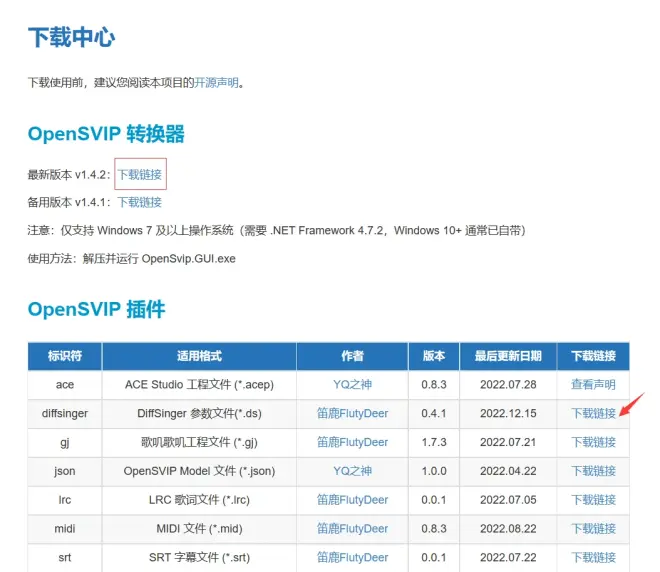Select the 'srt' identifier cell

(x=65, y=557)
